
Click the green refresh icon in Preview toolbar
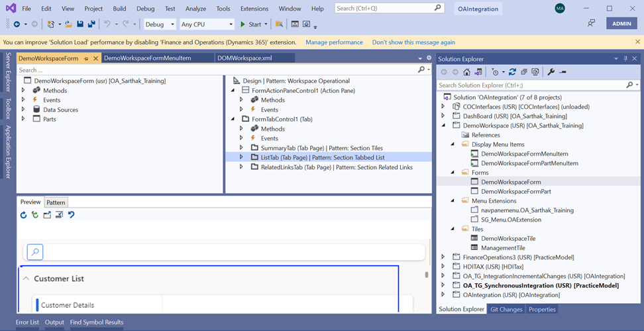coord(35,215)
